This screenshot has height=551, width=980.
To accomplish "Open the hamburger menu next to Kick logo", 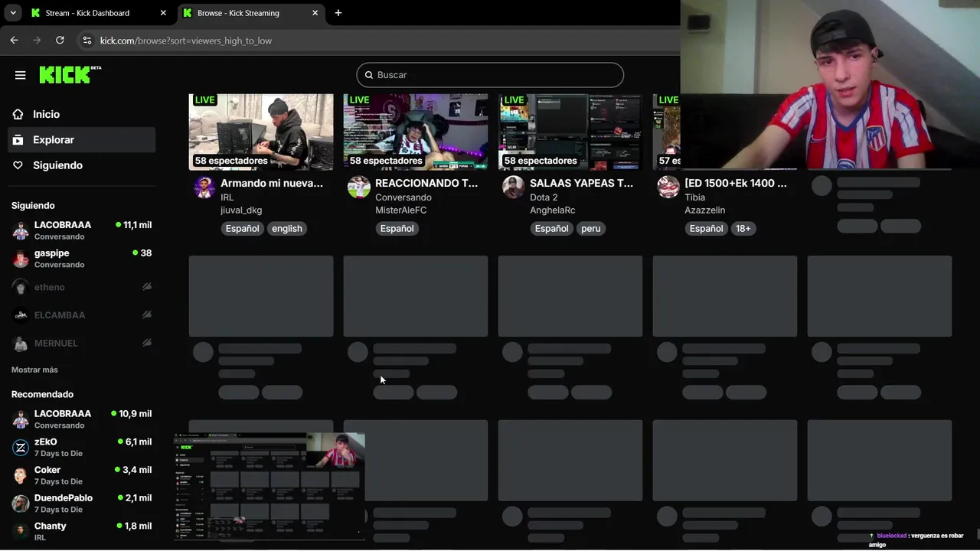I will click(21, 75).
